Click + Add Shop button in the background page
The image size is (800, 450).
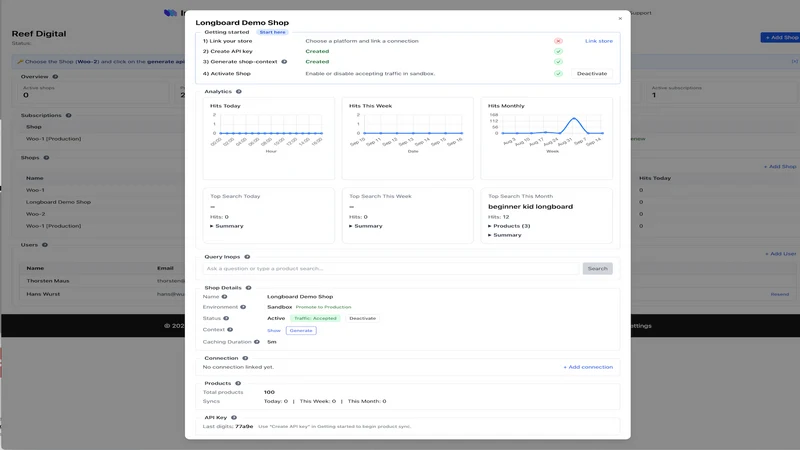[781, 37]
